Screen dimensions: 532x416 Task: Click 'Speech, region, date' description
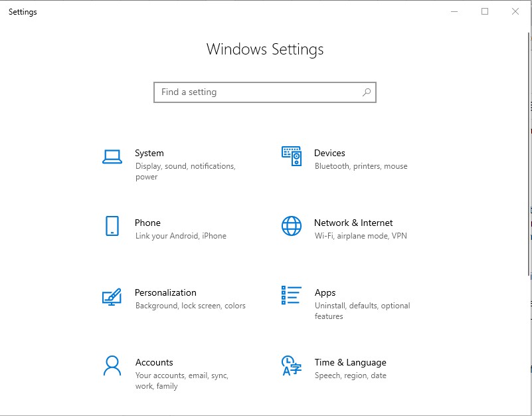pyautogui.click(x=351, y=375)
